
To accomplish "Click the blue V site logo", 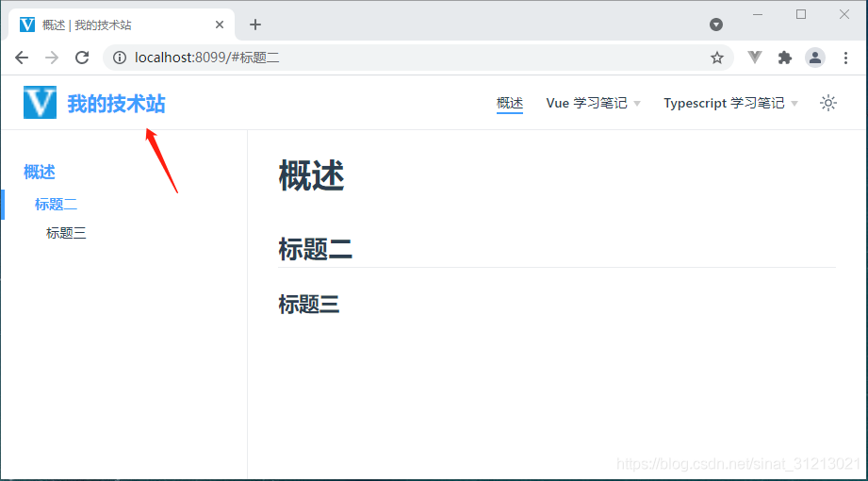I will [x=41, y=103].
